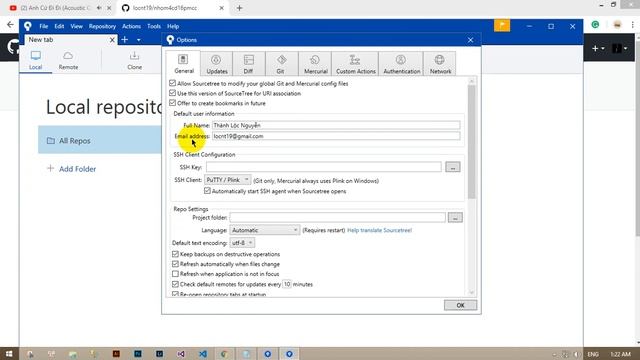Viewport: 640px width, 360px height.
Task: Toggle Offer to create bookmarks in future
Action: coord(173,103)
